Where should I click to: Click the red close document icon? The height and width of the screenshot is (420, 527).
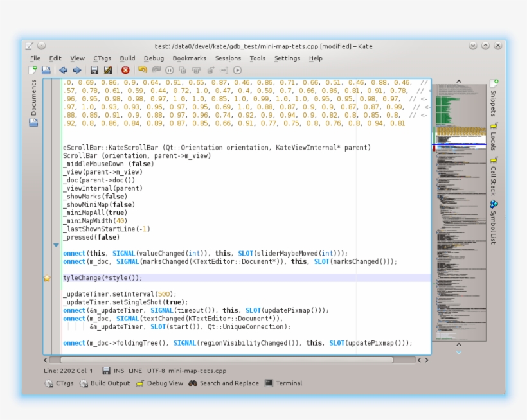pos(125,70)
